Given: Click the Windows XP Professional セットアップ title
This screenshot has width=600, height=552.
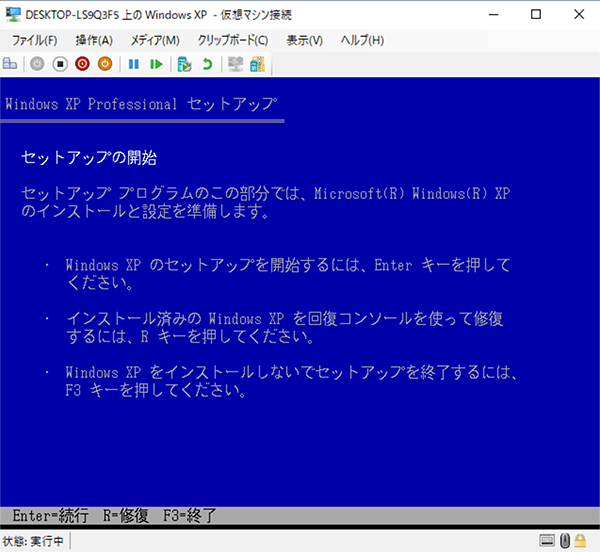Looking at the screenshot, I should point(141,104).
